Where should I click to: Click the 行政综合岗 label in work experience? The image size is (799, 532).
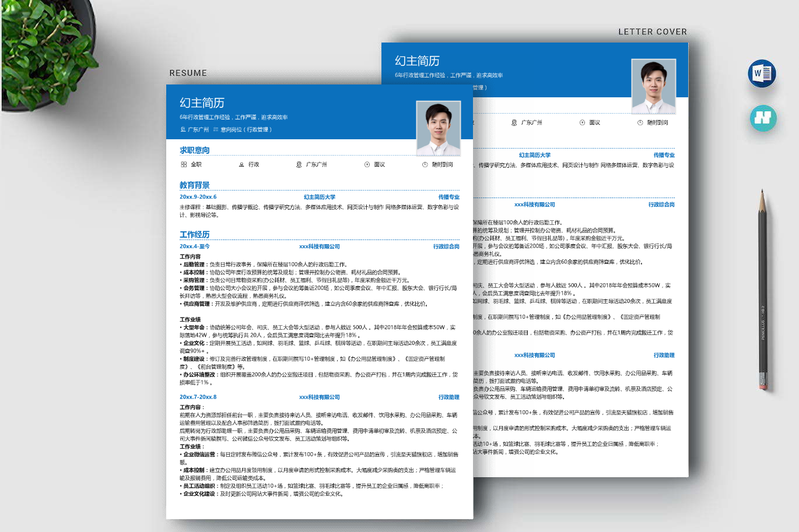[x=446, y=246]
